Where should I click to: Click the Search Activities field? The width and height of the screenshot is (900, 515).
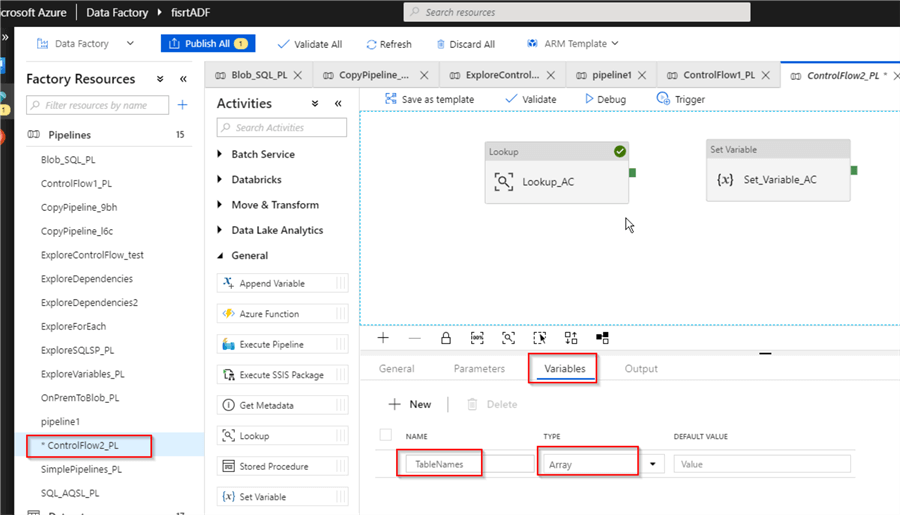click(x=282, y=127)
